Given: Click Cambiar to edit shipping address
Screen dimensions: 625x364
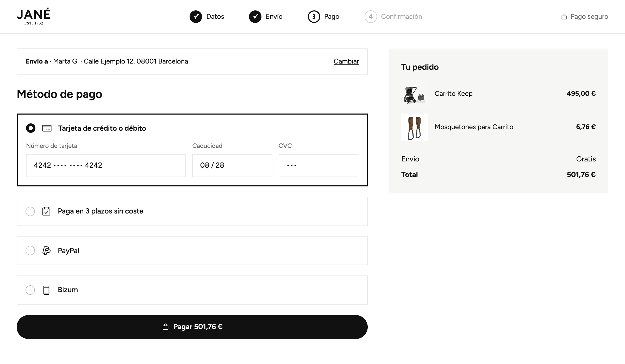Looking at the screenshot, I should pos(346,61).
